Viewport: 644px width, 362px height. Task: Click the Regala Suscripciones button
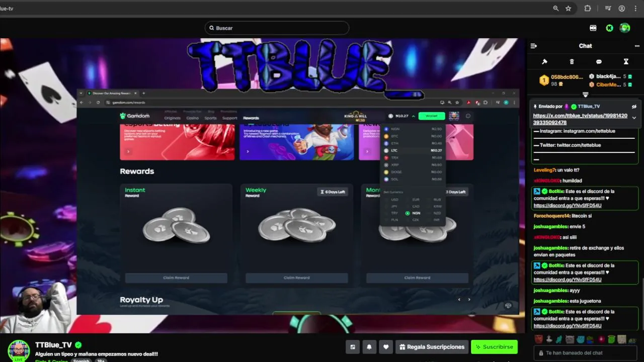pyautogui.click(x=432, y=347)
